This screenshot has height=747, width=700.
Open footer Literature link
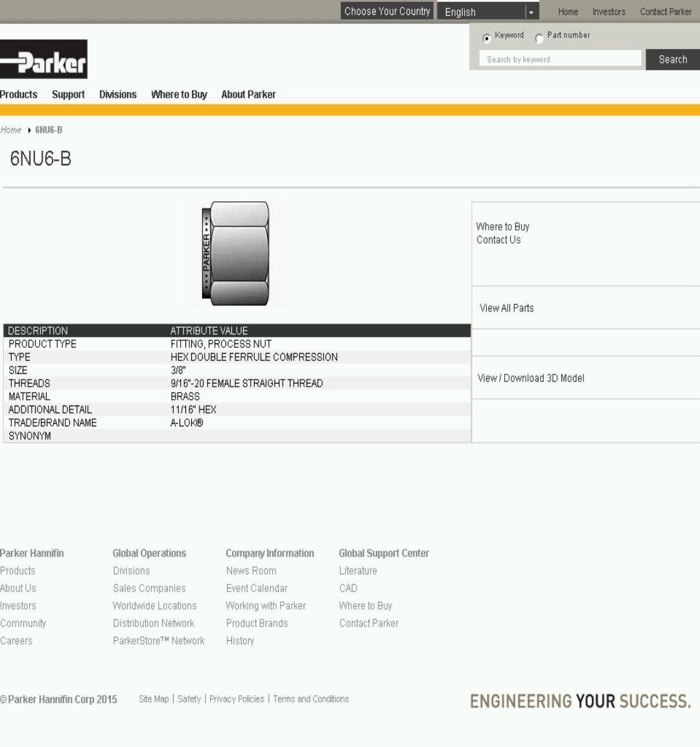(x=358, y=571)
